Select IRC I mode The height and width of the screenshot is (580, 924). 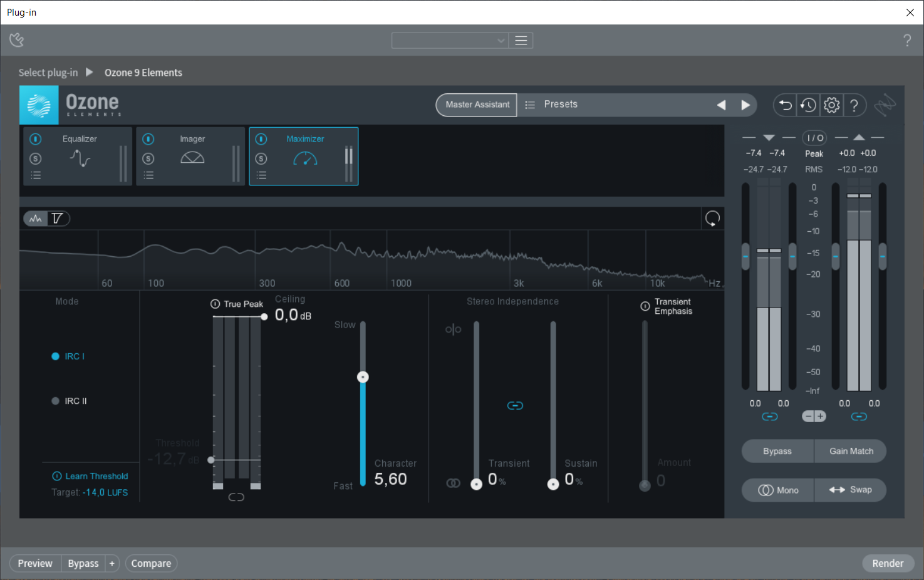68,356
